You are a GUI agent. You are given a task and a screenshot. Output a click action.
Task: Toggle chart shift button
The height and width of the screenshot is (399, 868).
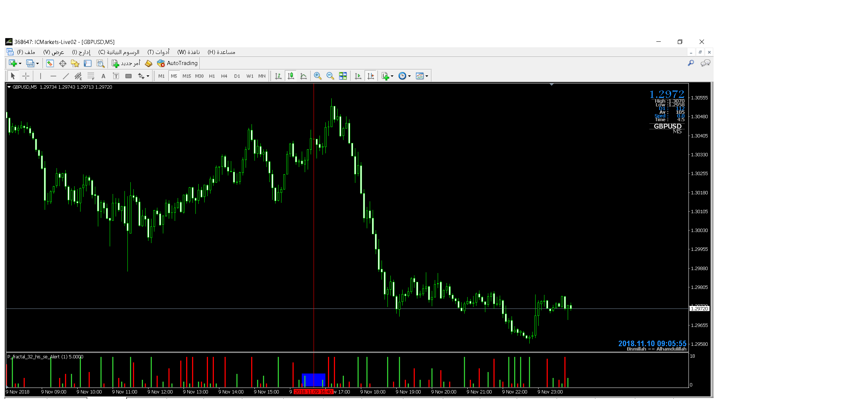(370, 76)
